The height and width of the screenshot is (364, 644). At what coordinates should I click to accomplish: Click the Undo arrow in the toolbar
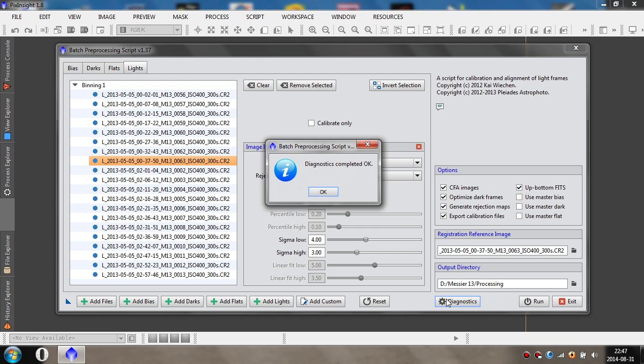click(15, 30)
